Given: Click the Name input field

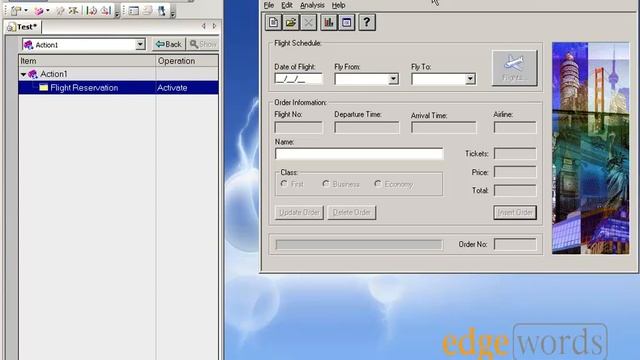Looking at the screenshot, I should point(359,154).
